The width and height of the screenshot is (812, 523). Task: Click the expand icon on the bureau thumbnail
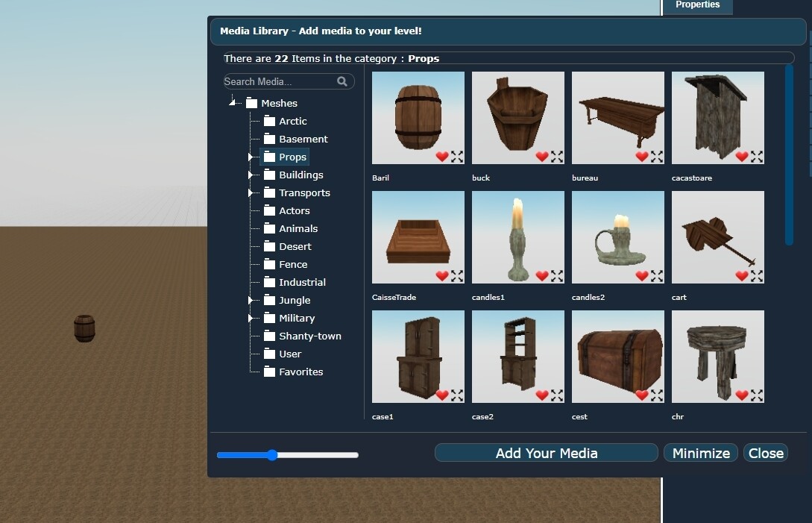coord(658,157)
